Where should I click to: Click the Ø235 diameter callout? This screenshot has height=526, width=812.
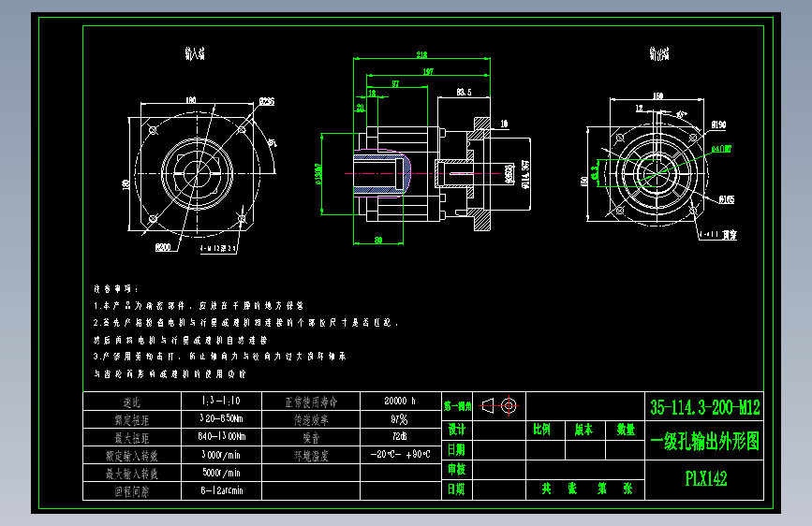point(267,101)
